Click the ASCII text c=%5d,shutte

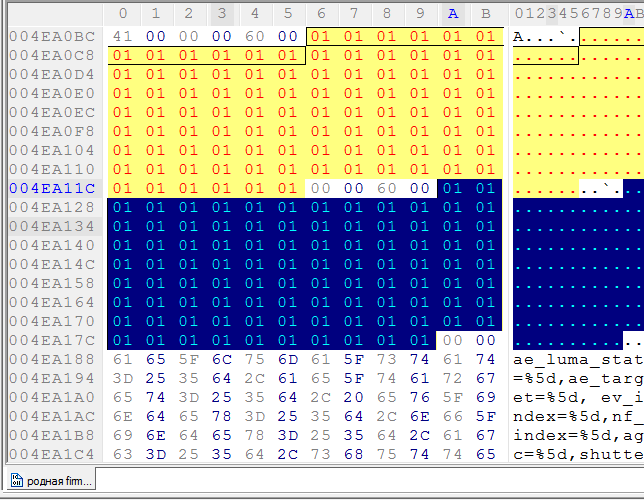tap(578, 454)
